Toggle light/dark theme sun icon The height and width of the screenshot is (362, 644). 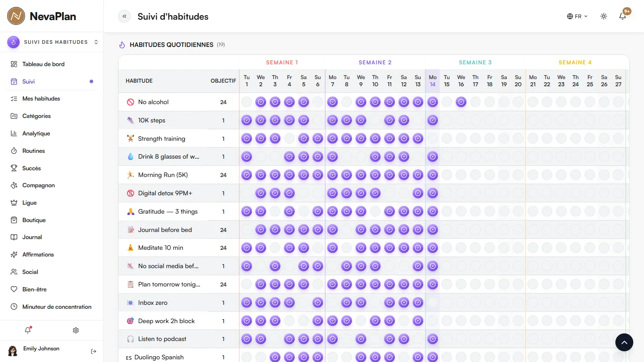[x=604, y=17]
